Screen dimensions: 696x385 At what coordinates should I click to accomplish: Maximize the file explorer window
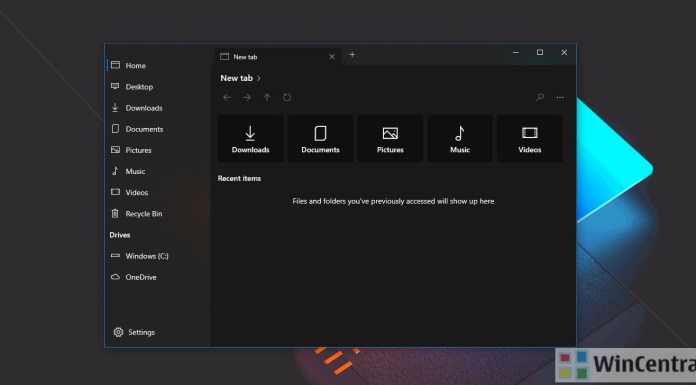(540, 52)
